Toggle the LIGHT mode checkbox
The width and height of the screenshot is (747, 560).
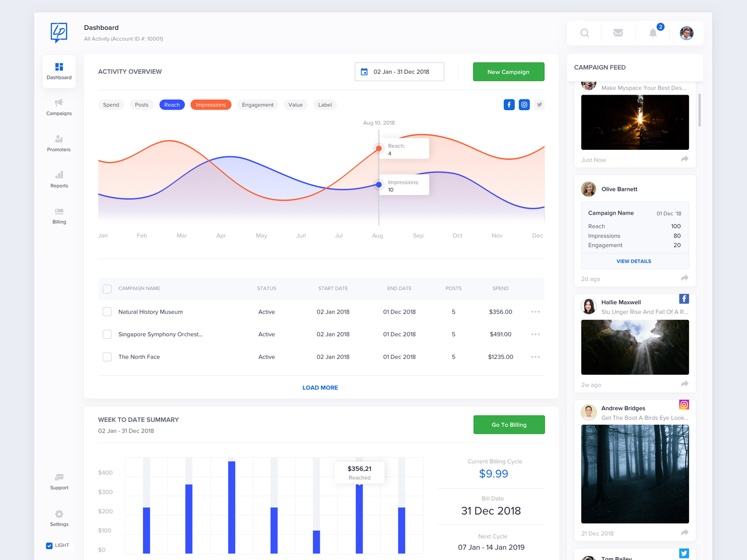(x=49, y=546)
